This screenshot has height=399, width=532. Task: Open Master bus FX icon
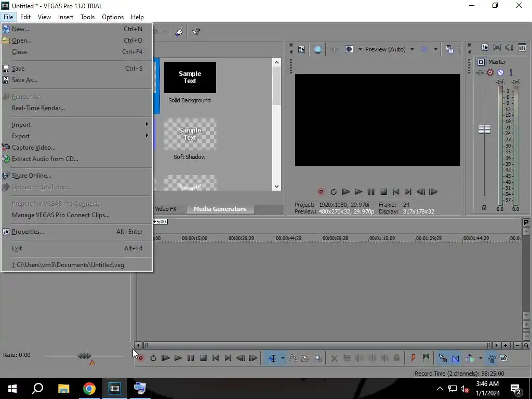point(480,72)
